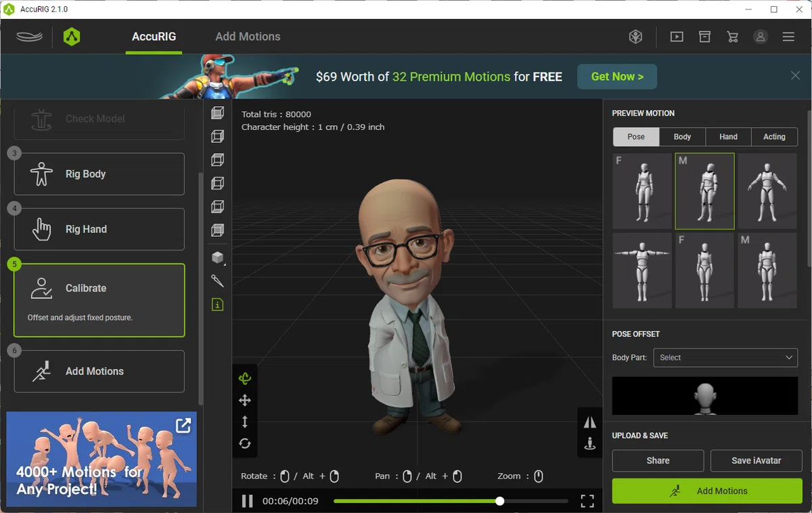Select the topmost camera view cube icon
812x513 pixels.
point(217,113)
